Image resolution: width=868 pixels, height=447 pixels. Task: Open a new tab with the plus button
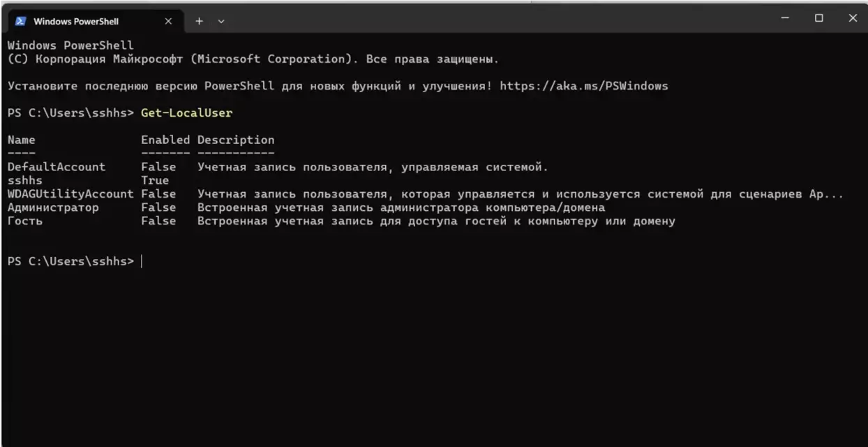point(199,21)
